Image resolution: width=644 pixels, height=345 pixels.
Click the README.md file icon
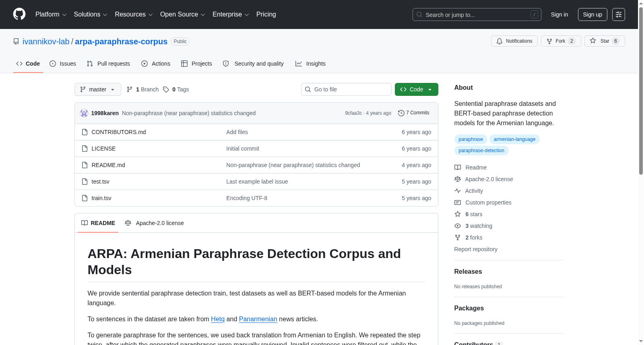point(85,165)
